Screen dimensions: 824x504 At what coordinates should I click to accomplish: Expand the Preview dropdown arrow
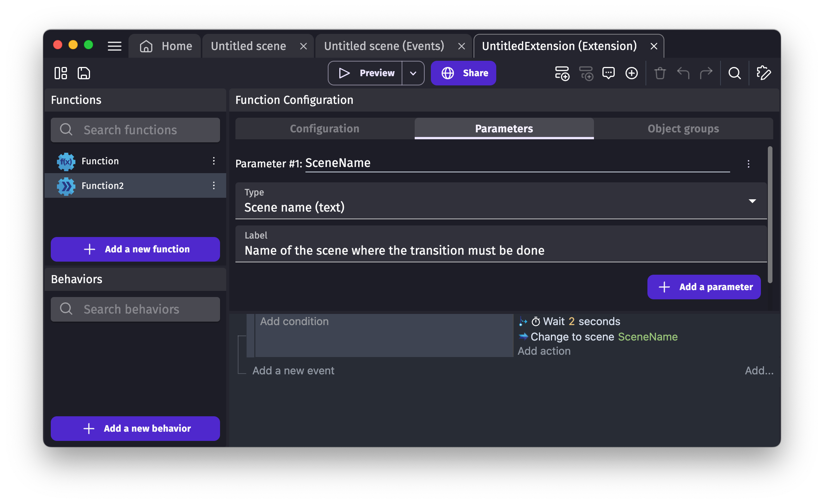click(413, 73)
